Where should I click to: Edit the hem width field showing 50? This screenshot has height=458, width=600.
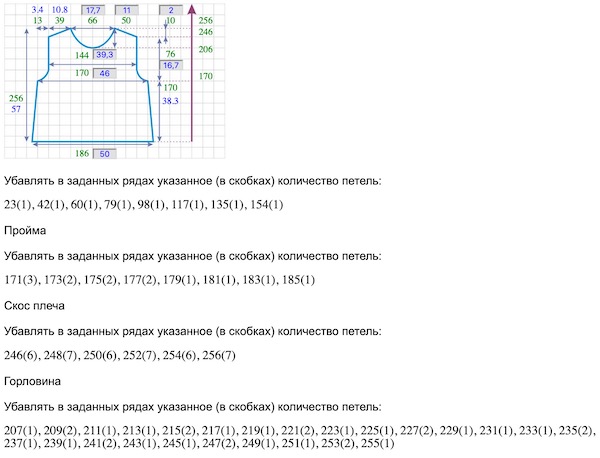[105, 154]
